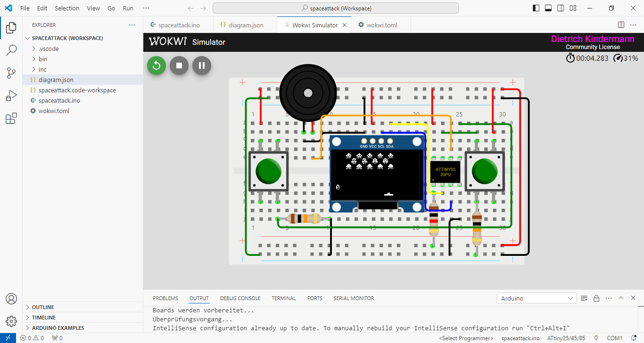This screenshot has height=343, width=644.
Task: Lock output panel auto-scrolling
Action: (596, 298)
